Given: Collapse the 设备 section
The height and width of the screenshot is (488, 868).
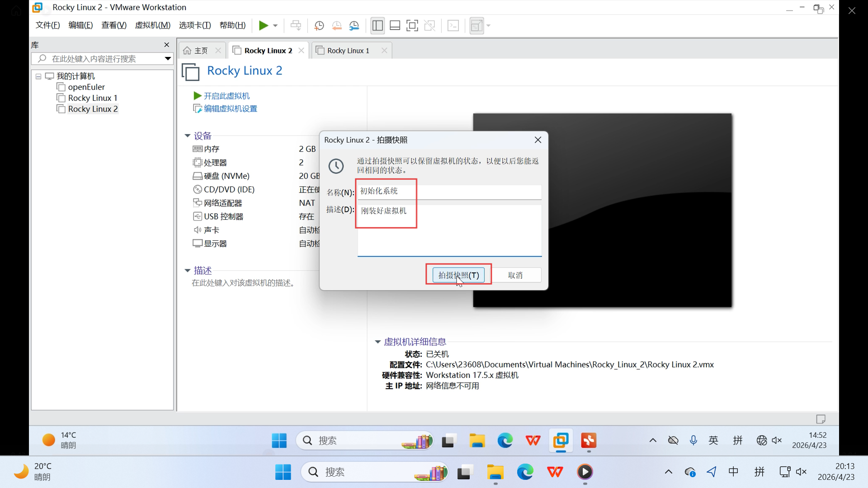Looking at the screenshot, I should [x=188, y=136].
